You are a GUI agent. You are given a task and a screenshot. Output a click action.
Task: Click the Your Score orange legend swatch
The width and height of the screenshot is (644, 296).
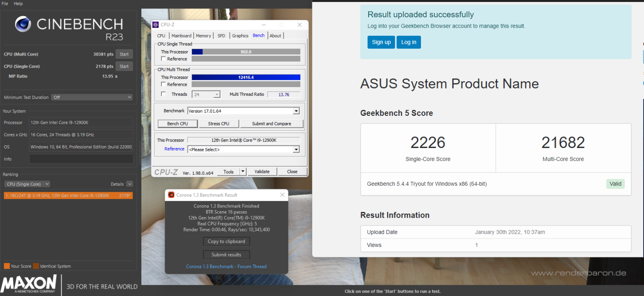[6, 266]
